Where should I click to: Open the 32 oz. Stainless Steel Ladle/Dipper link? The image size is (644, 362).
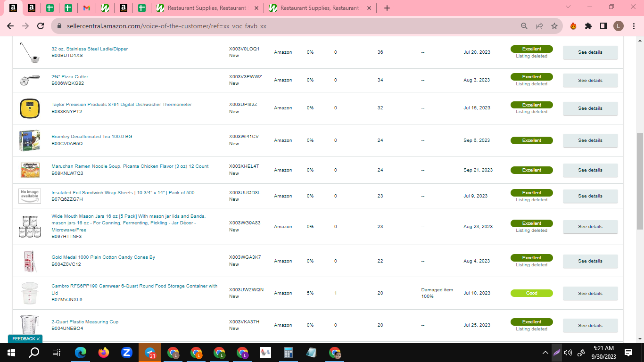pyautogui.click(x=90, y=49)
